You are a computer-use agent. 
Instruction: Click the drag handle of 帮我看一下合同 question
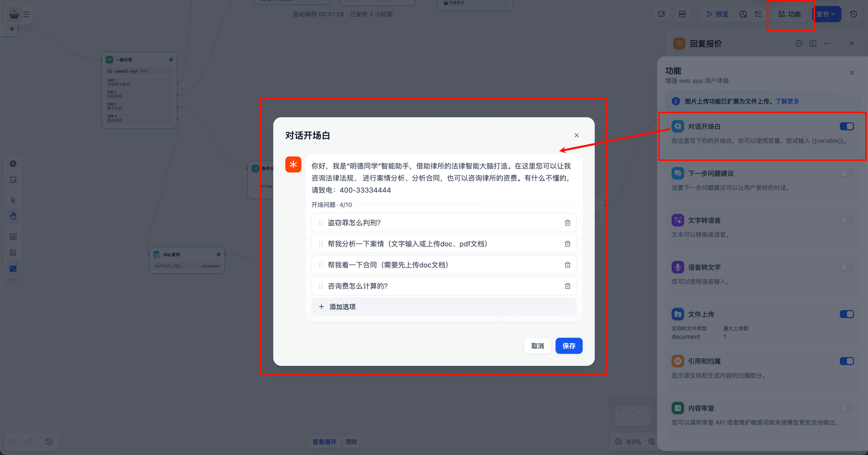coord(320,265)
